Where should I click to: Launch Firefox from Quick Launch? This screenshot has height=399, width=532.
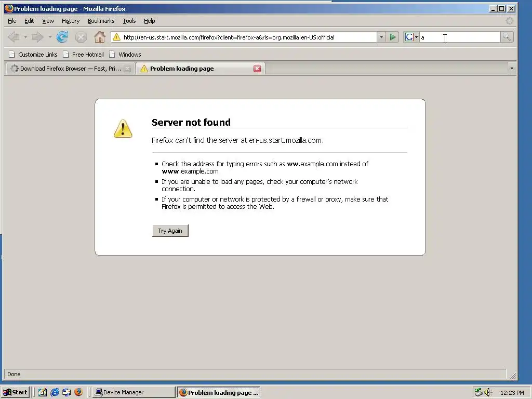click(x=78, y=392)
